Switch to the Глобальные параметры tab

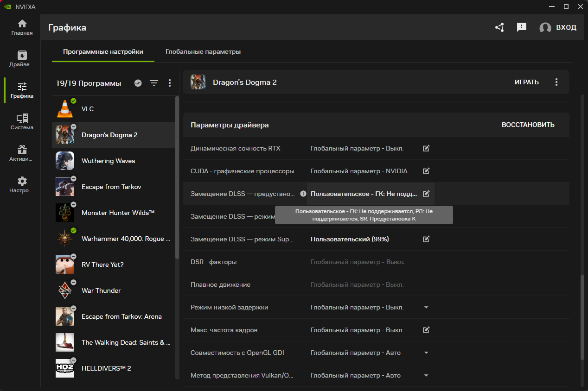pos(203,51)
